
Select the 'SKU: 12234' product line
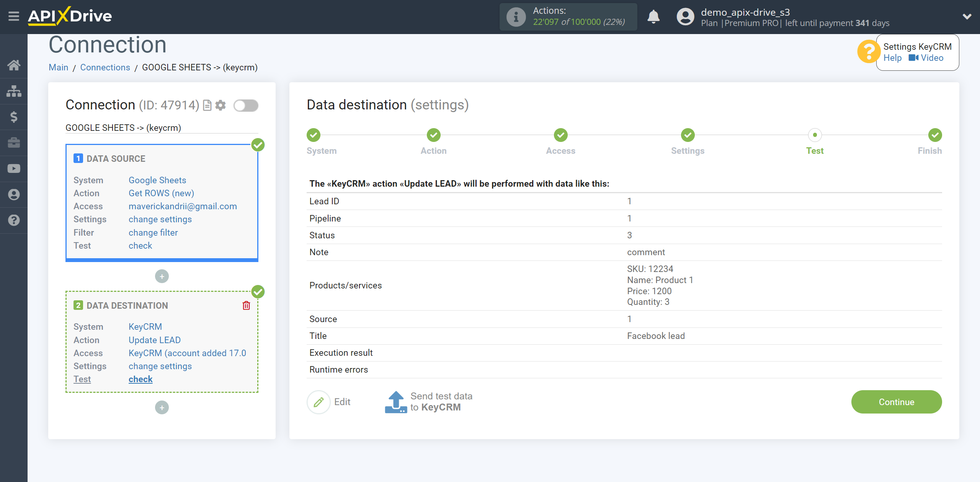click(x=650, y=269)
